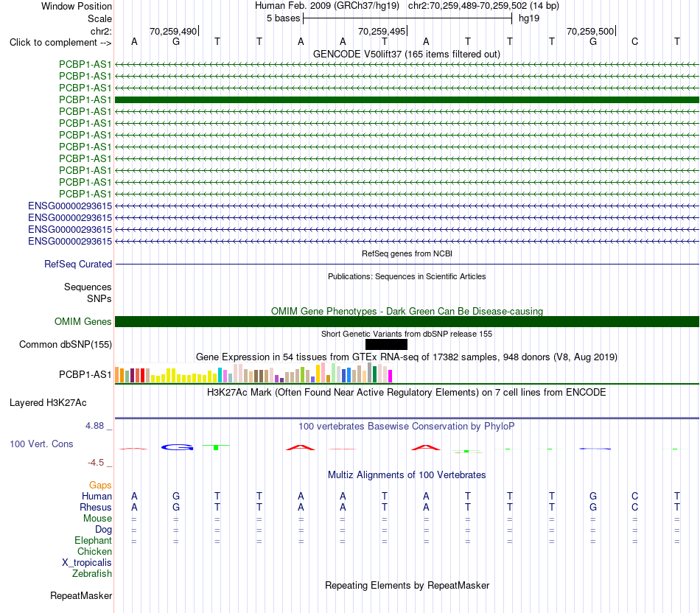Click the Sequences subtrack label
Image resolution: width=700 pixels, height=613 pixels.
[x=88, y=287]
